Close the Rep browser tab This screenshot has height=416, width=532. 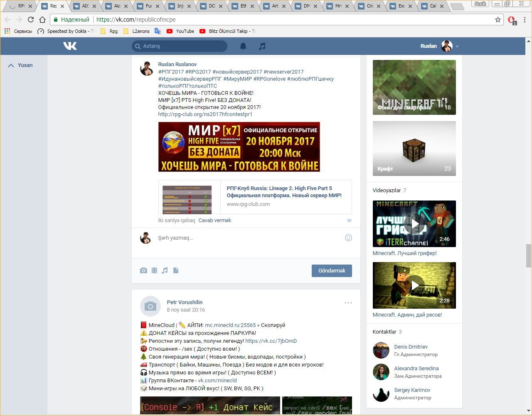62,6
